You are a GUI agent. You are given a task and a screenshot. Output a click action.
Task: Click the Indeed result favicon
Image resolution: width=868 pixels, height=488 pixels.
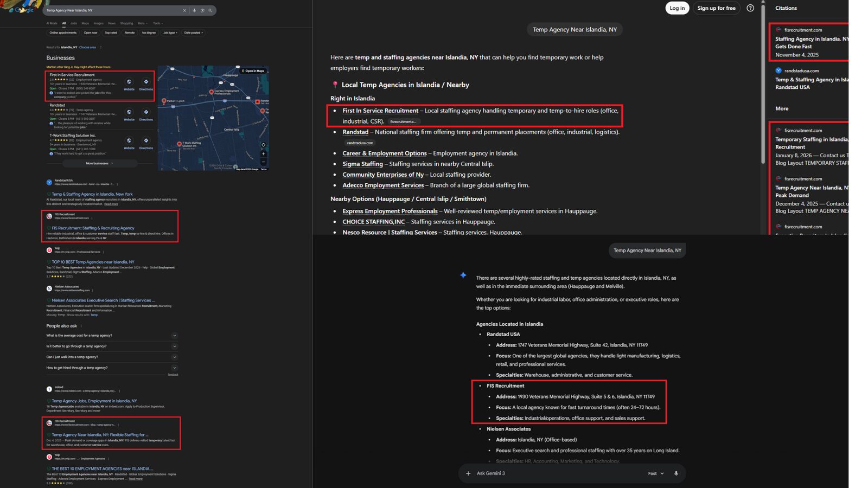pyautogui.click(x=49, y=389)
